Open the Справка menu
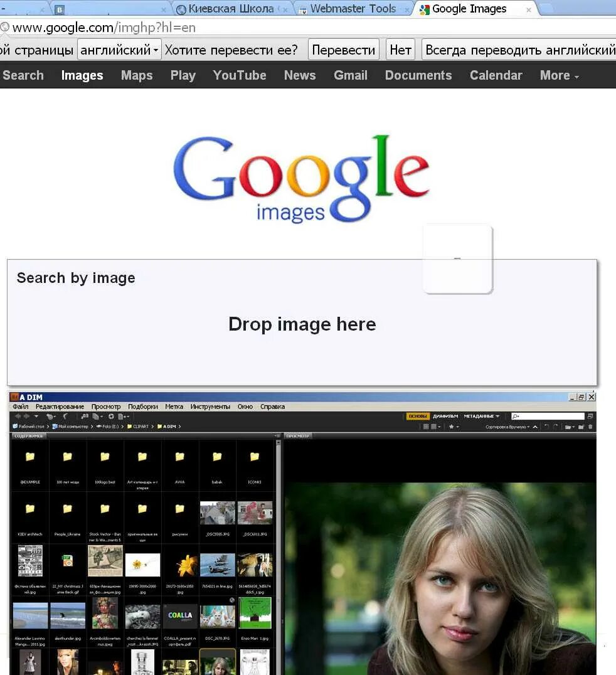 272,407
